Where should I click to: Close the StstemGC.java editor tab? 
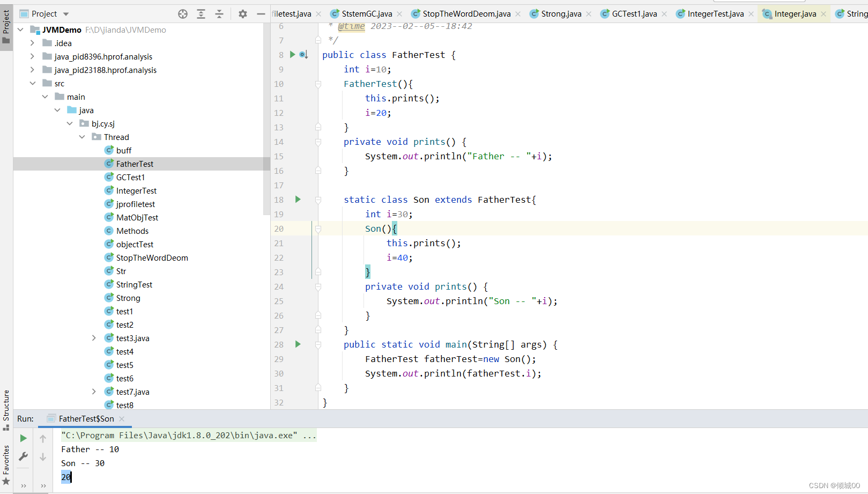399,14
